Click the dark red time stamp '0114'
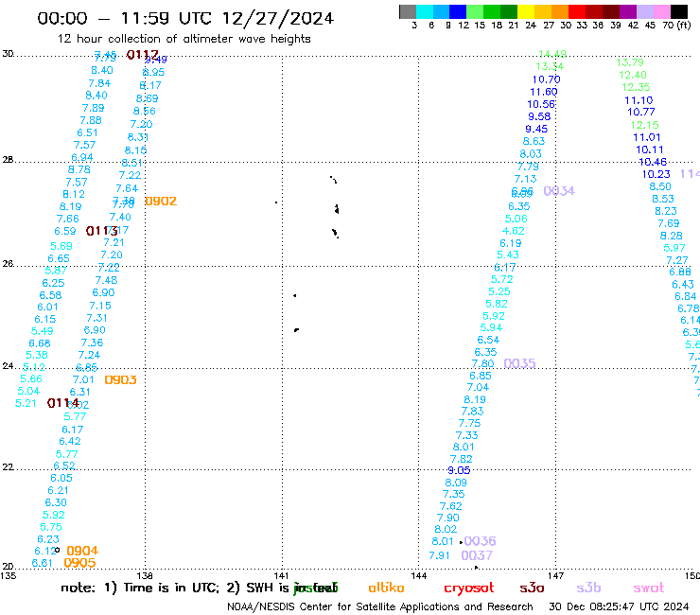Screen dimensions: 700x615 point(63,403)
